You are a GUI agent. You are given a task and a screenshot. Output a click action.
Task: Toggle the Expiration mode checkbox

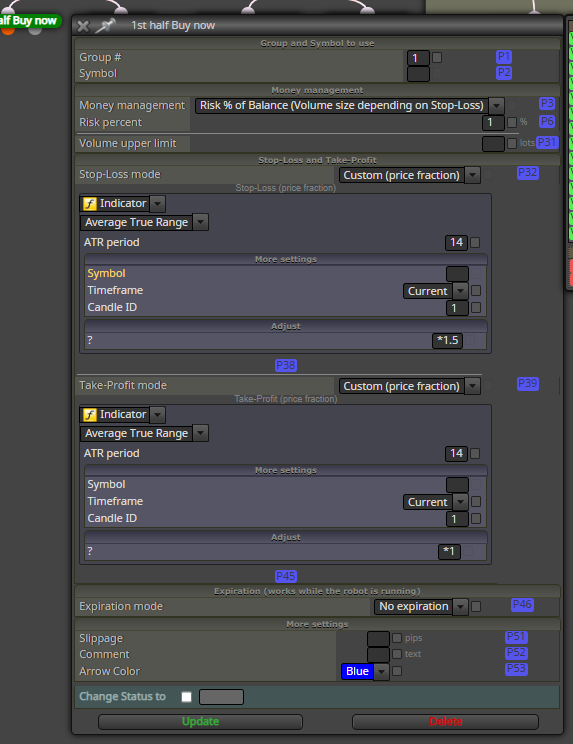click(x=476, y=606)
